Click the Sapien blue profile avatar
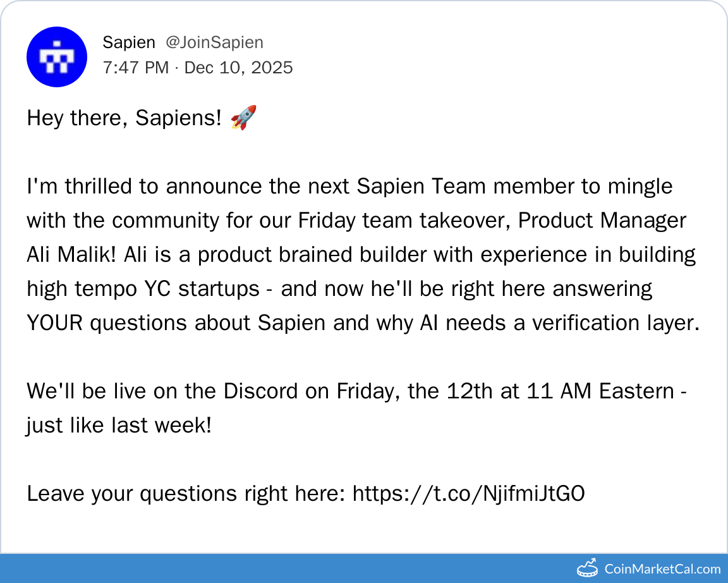 click(x=56, y=57)
